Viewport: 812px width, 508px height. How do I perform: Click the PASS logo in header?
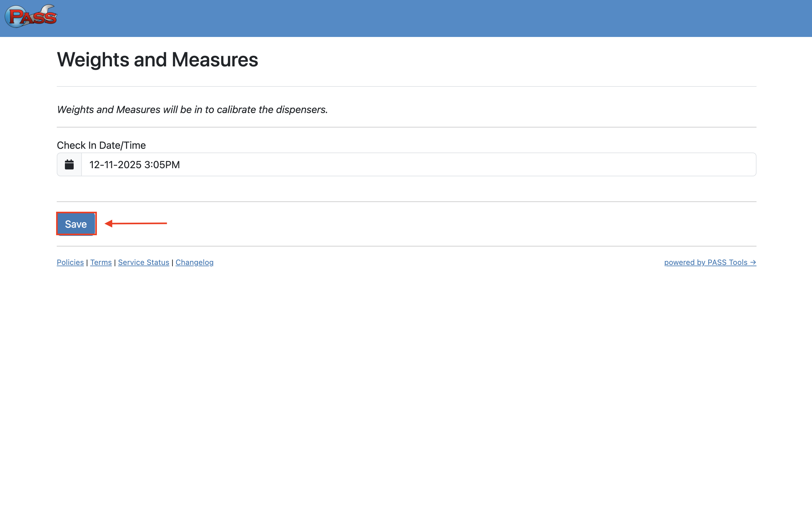(x=31, y=16)
